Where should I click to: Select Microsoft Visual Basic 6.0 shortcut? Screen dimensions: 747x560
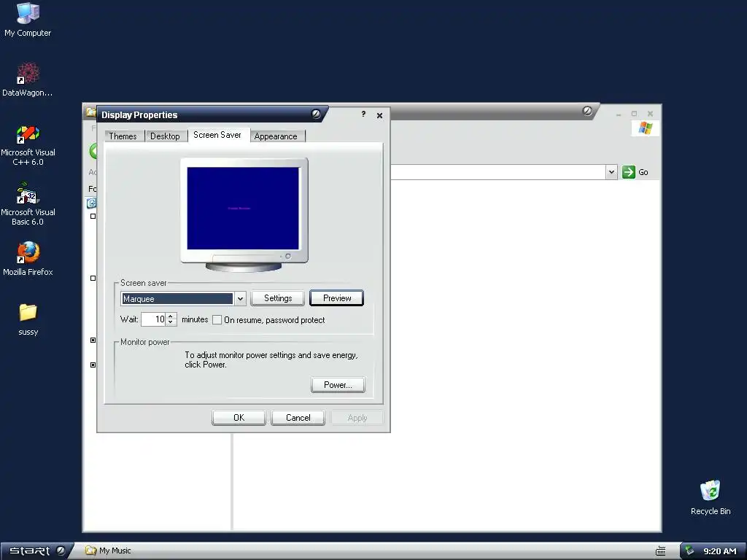28,204
